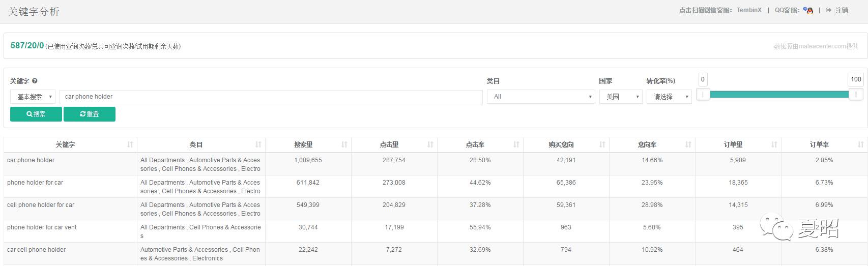Open the 基本搜索 search type dropdown
868x266 pixels.
[x=33, y=97]
